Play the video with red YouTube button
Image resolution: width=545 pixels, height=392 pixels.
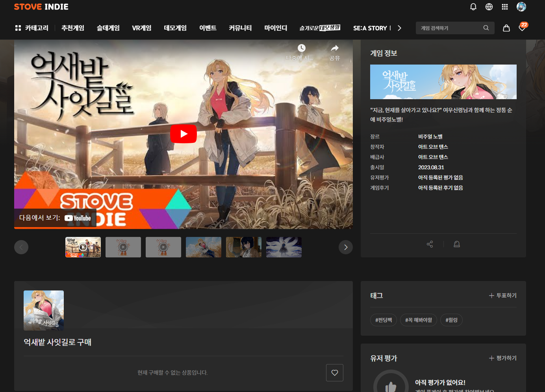click(x=184, y=134)
